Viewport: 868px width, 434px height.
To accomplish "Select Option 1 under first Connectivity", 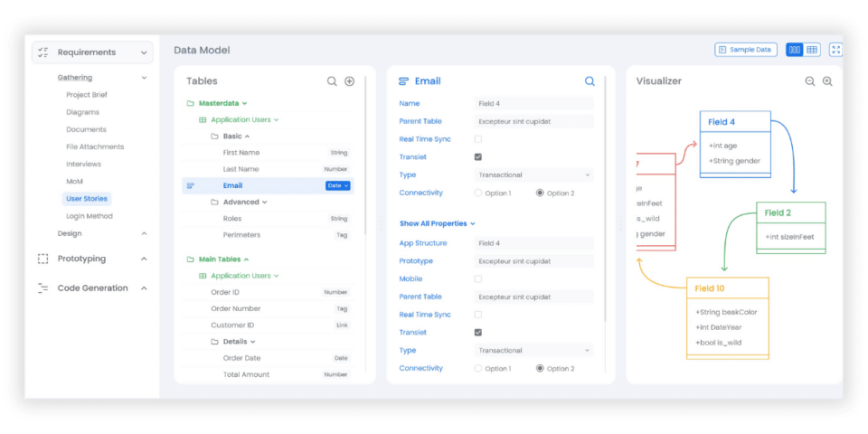I will (x=478, y=193).
